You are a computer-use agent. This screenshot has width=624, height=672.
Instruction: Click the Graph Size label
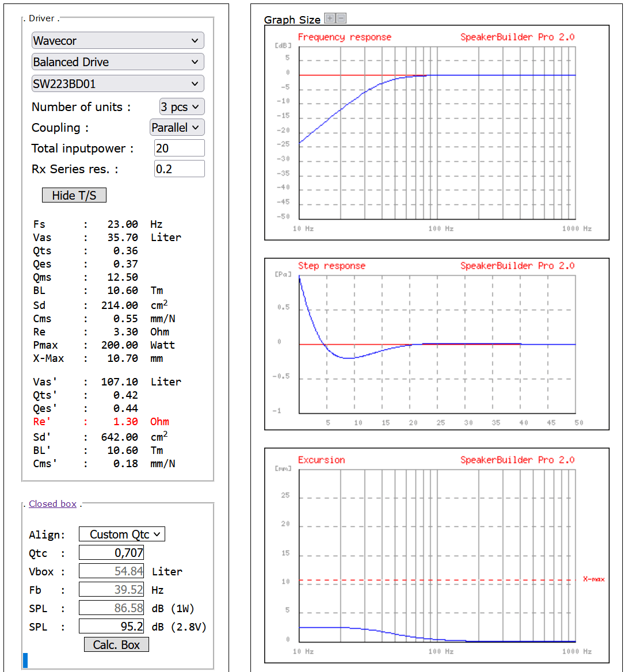292,20
